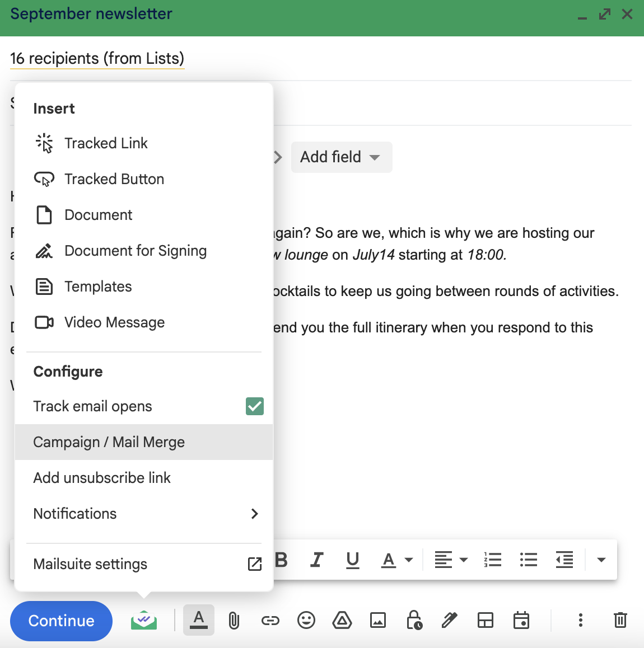Insert a Document for Signing
644x648 pixels.
point(136,251)
